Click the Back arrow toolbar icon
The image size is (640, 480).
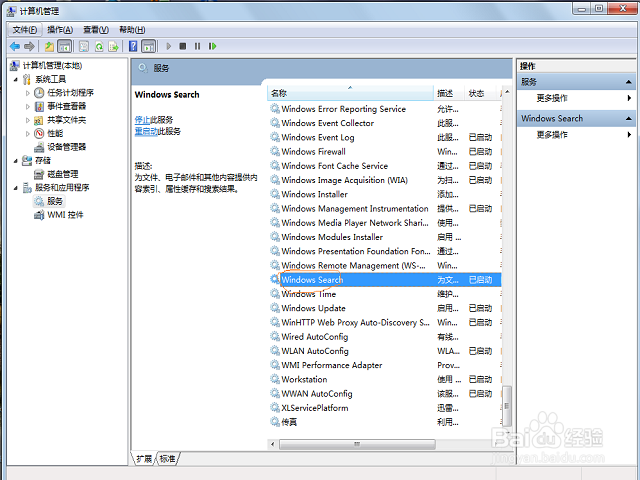(15, 47)
